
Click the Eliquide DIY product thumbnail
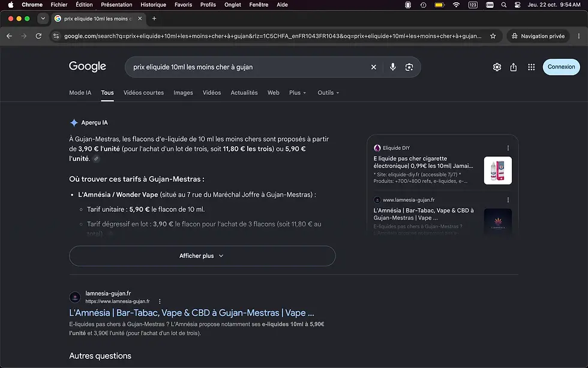[x=497, y=170]
